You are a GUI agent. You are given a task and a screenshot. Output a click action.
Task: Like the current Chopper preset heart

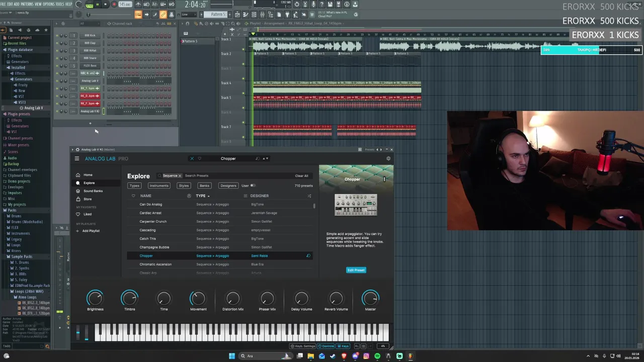tap(199, 158)
